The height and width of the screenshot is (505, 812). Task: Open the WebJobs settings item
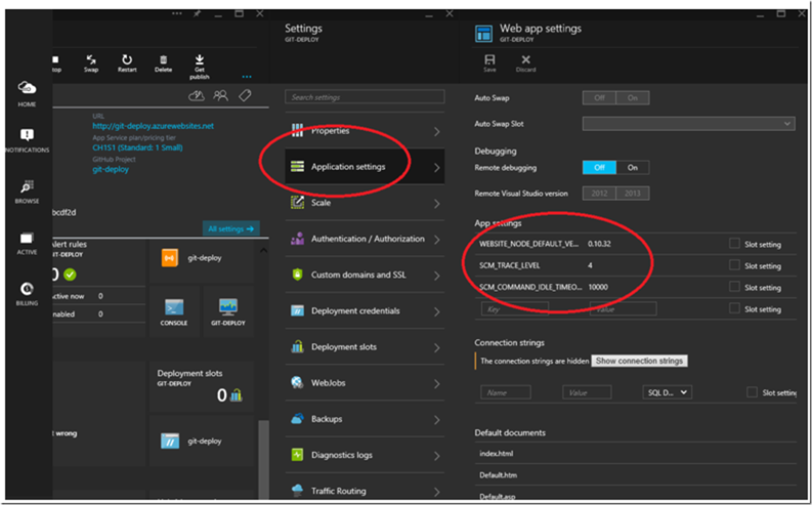tap(364, 383)
